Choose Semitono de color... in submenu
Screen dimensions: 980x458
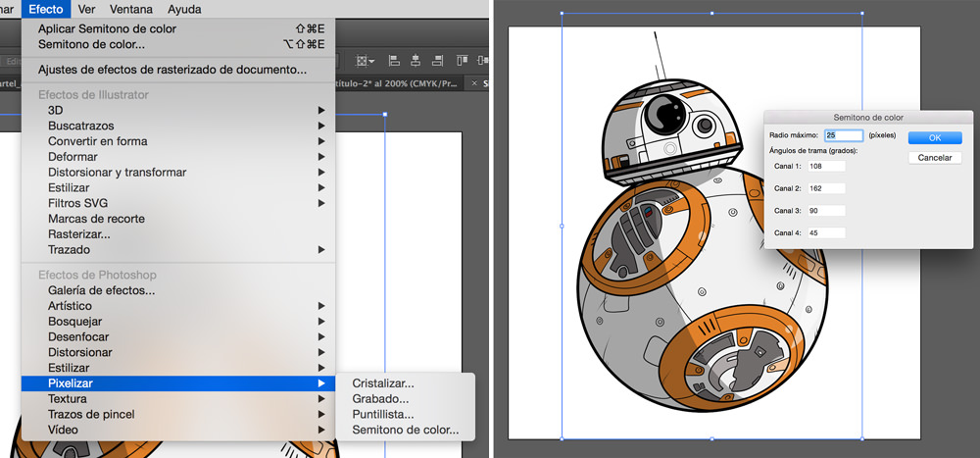click(406, 430)
